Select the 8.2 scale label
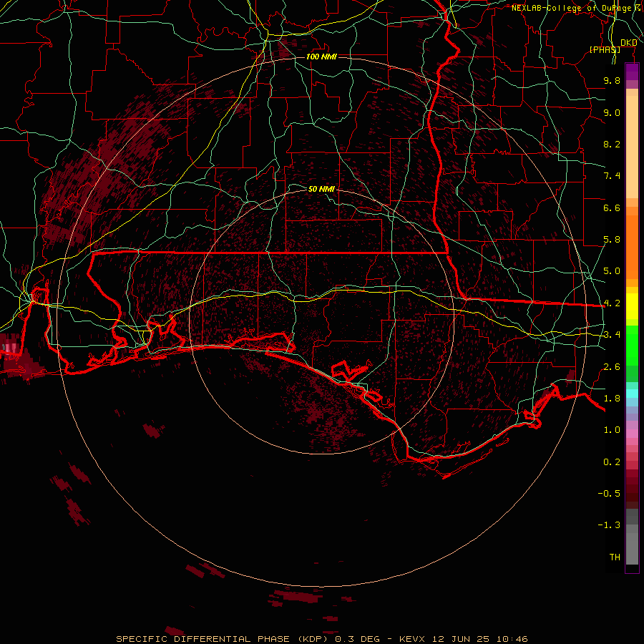This screenshot has width=644, height=644. point(612,144)
